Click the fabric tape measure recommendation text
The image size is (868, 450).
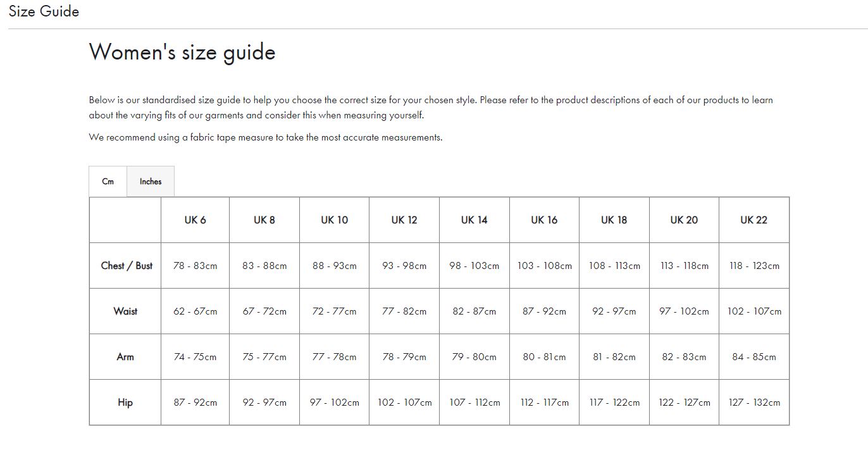[x=267, y=137]
